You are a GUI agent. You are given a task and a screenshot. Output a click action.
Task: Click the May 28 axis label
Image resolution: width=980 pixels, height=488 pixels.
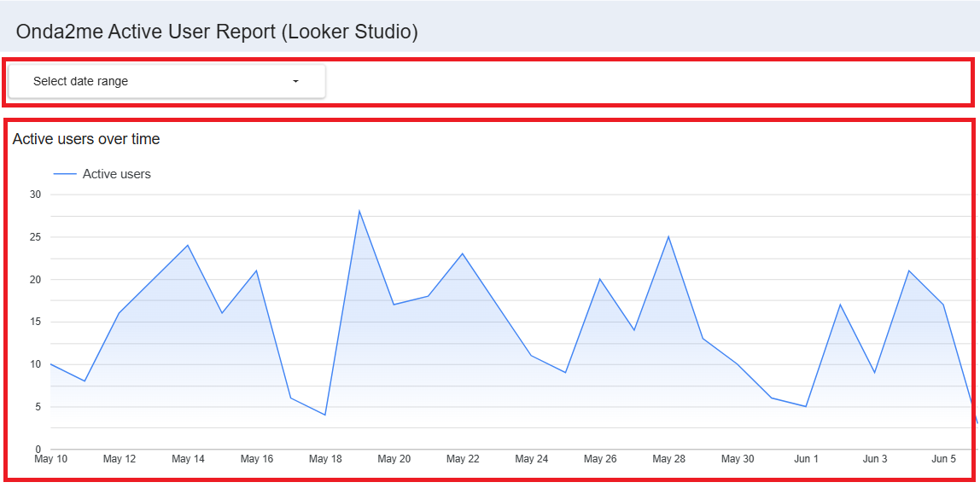668,459
